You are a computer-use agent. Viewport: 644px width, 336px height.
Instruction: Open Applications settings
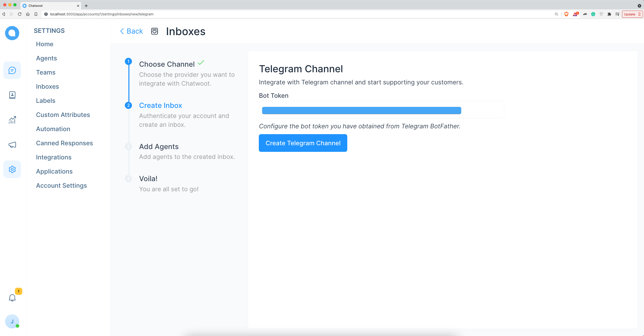click(54, 171)
